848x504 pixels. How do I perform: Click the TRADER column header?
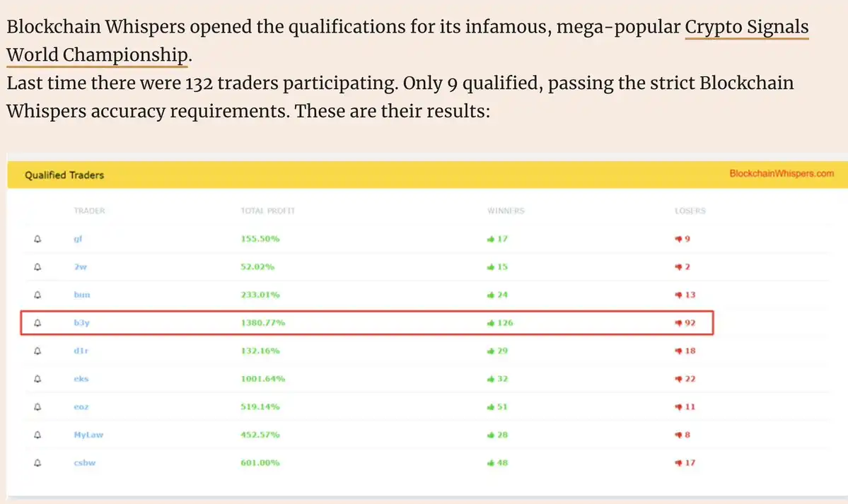point(89,211)
